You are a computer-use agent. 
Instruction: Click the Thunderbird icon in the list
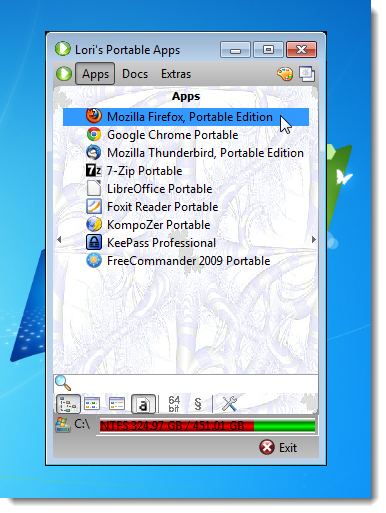pos(94,152)
